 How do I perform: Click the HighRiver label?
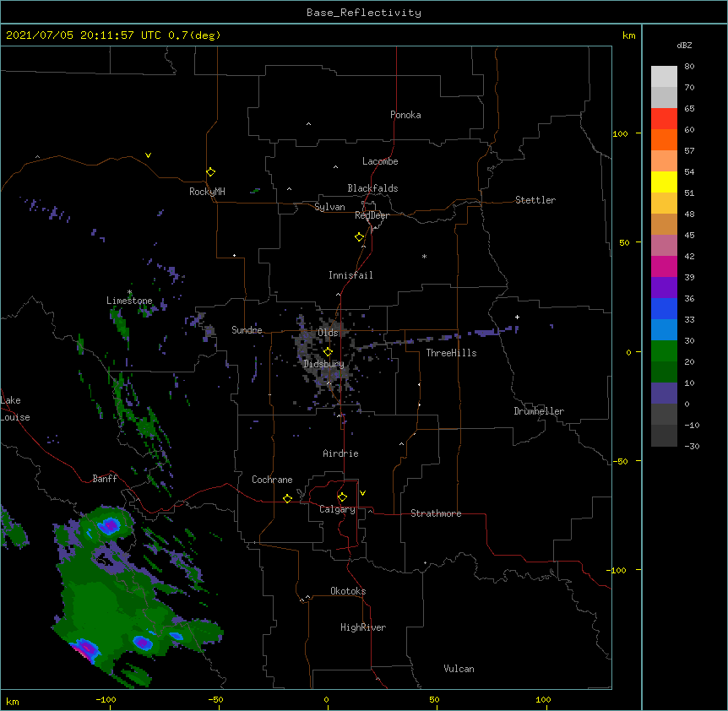[x=363, y=627]
